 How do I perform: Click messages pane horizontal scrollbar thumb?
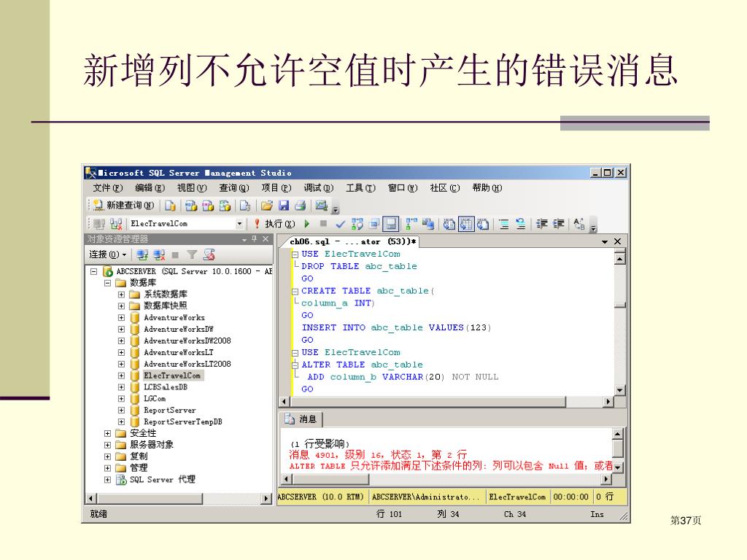[330, 479]
